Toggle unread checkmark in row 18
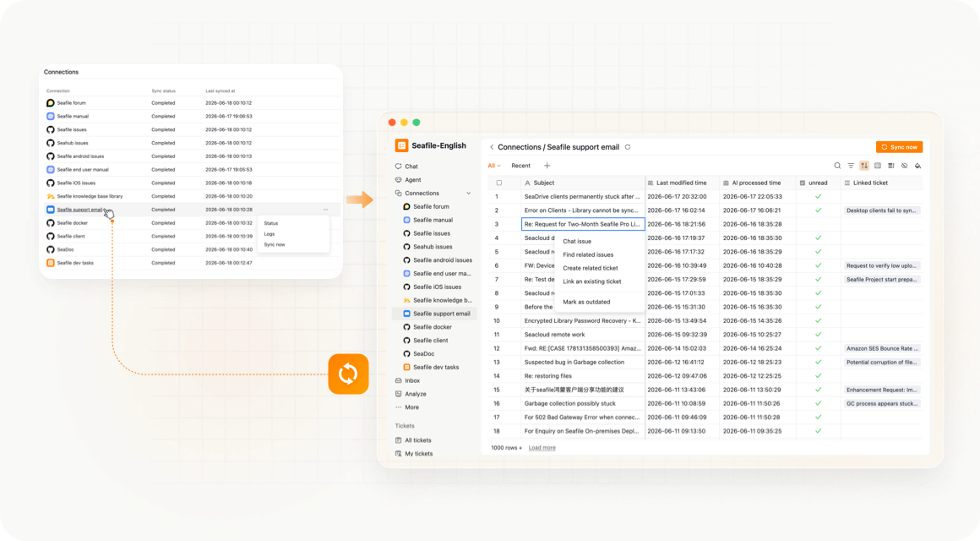Image resolution: width=980 pixels, height=541 pixels. tap(818, 431)
